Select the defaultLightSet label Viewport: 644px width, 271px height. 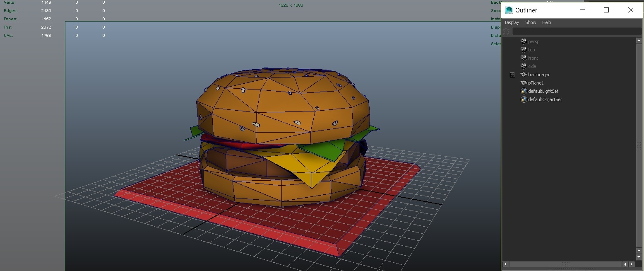point(543,91)
